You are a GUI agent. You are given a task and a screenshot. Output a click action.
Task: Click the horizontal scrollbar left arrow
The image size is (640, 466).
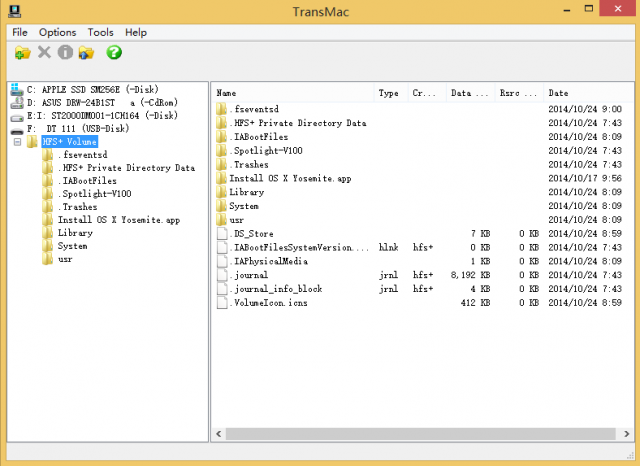[x=218, y=434]
